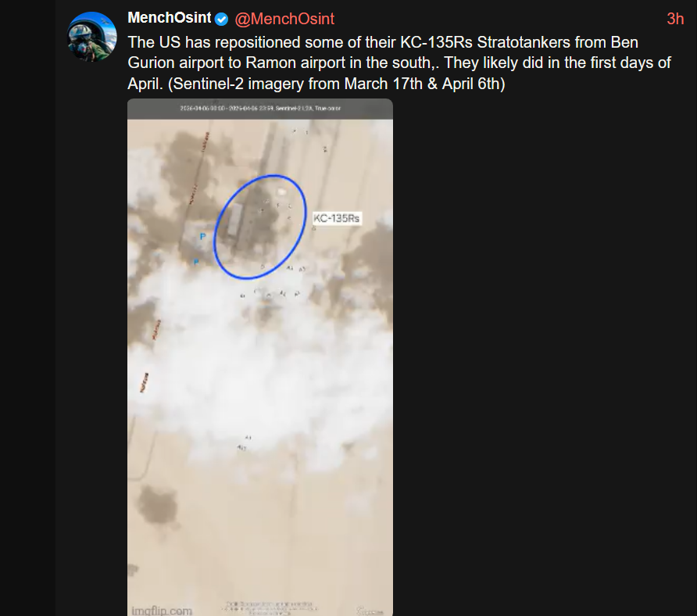Image resolution: width=697 pixels, height=616 pixels.
Task: Click the image's Sentinel-2 date header bar
Action: (260, 109)
